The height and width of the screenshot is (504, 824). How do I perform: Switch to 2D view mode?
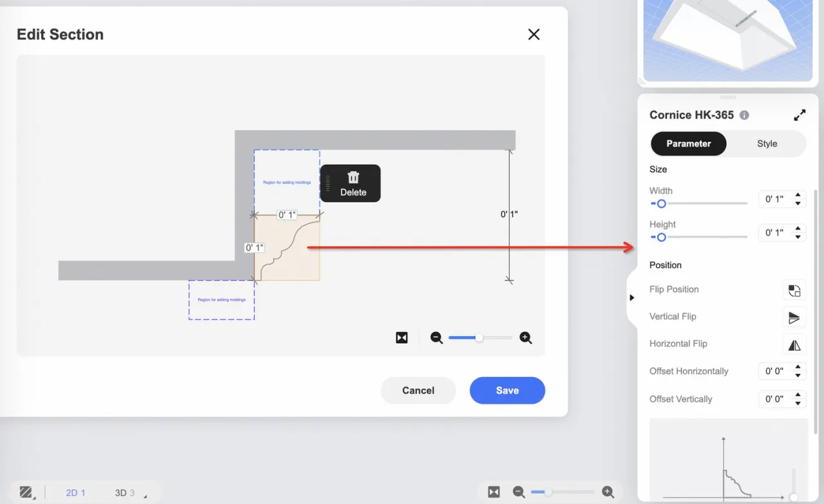tap(75, 493)
